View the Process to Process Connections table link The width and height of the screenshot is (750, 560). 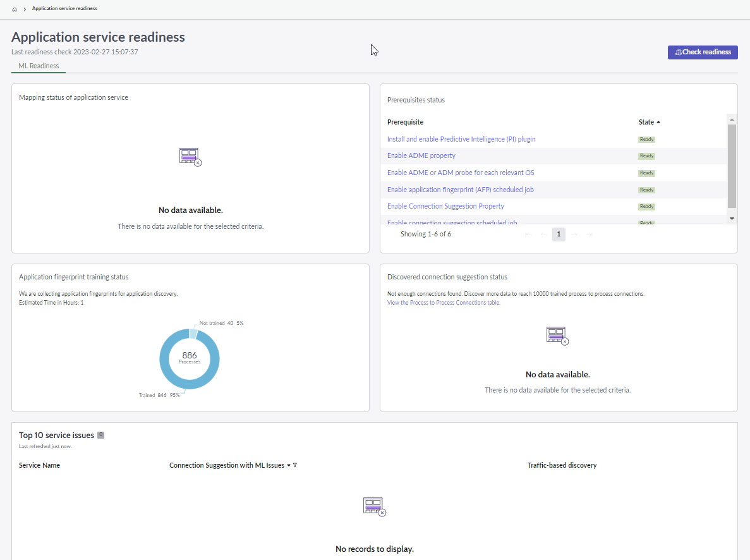[444, 303]
